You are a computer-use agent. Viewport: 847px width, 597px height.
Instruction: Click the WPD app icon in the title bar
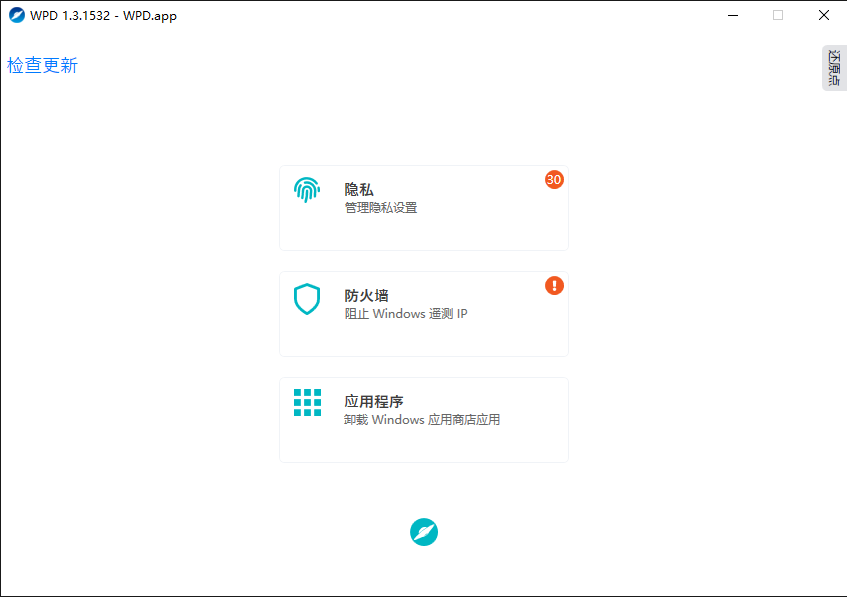click(x=17, y=15)
